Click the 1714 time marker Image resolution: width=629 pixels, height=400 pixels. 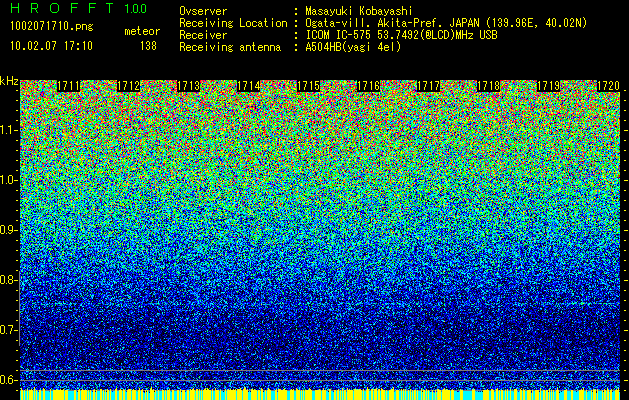point(249,86)
